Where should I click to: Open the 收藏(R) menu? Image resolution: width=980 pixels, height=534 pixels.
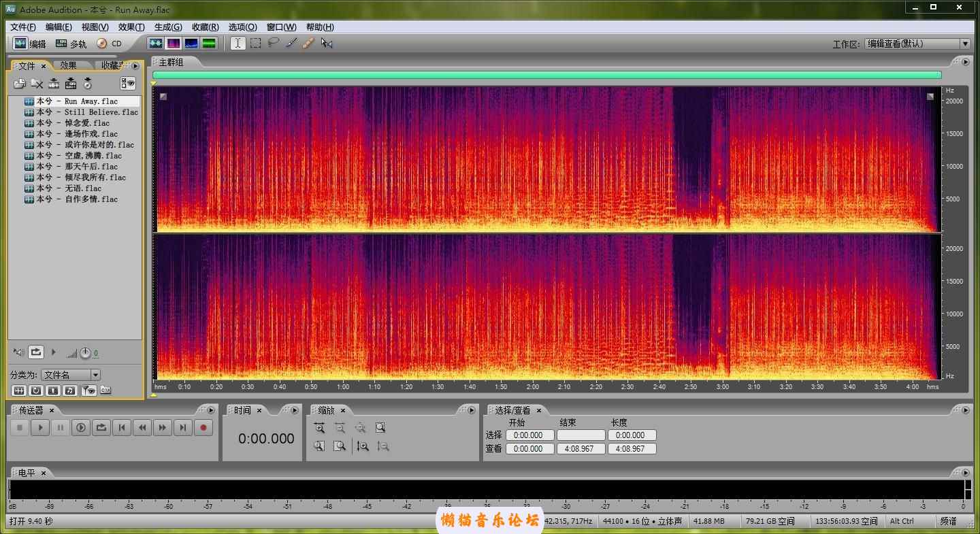click(x=205, y=27)
